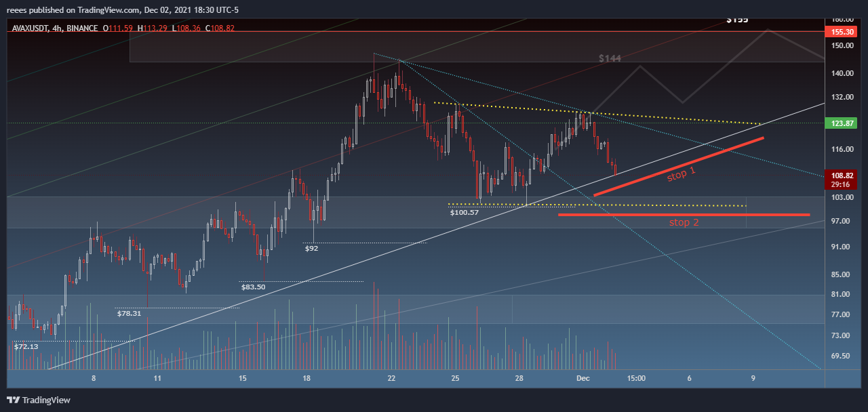Select the thick red stop 1 trendline
This screenshot has height=412, width=868.
click(679, 167)
